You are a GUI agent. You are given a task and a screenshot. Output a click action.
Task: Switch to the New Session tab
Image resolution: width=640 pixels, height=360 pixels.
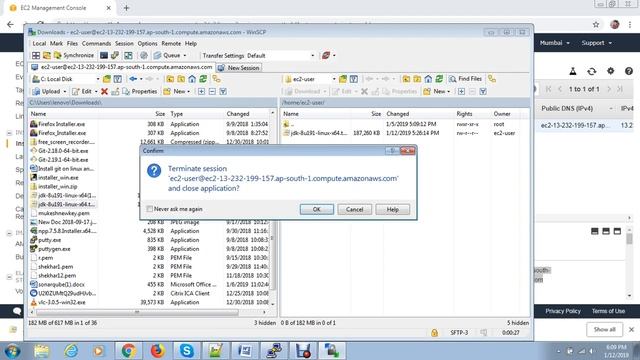click(x=239, y=68)
